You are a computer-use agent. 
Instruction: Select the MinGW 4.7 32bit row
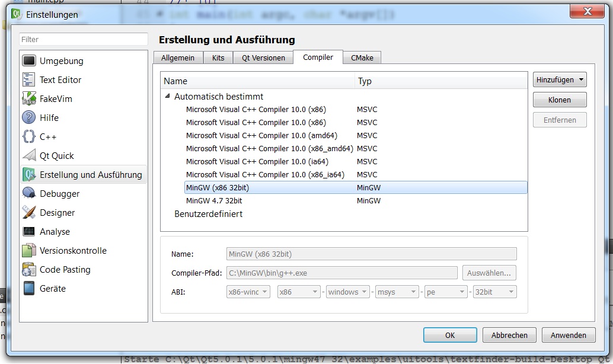coord(356,200)
